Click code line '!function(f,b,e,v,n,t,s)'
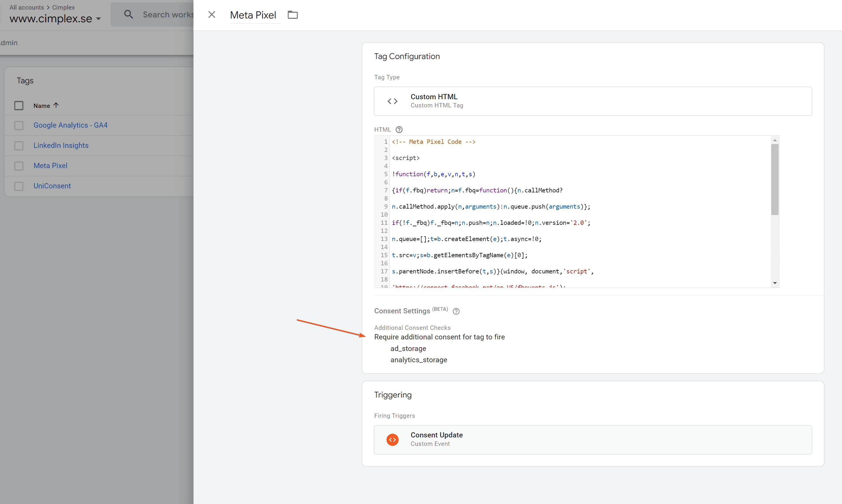842x504 pixels. tap(433, 174)
